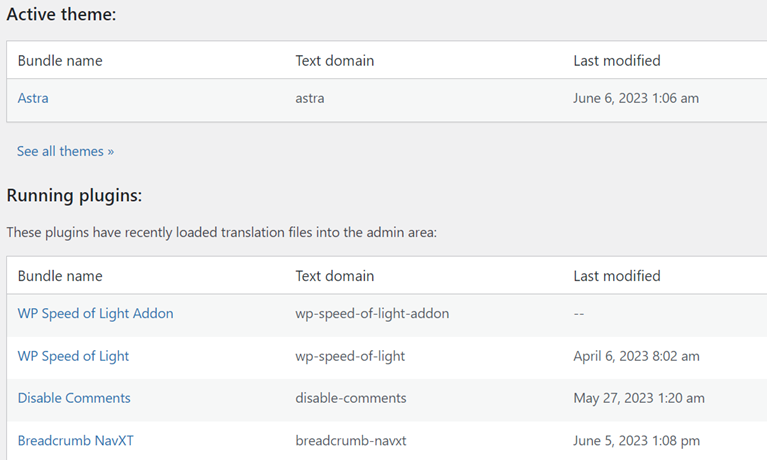Select the wp-speed-of-light text domain cell

click(x=350, y=356)
